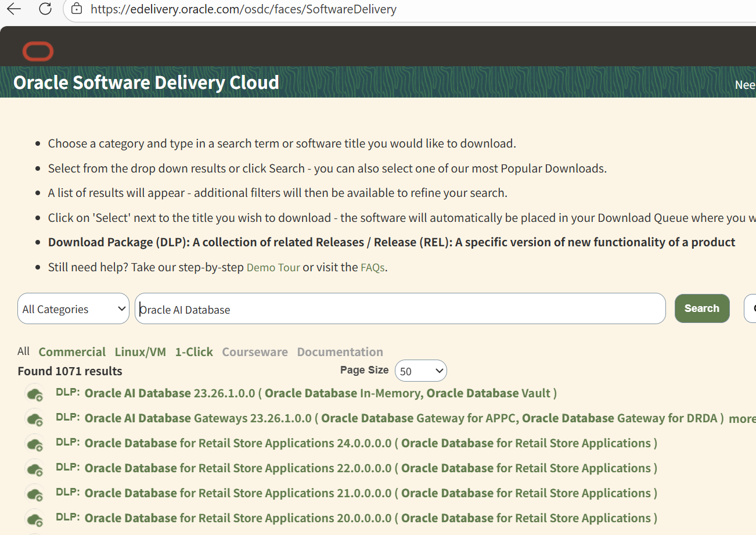Image resolution: width=756 pixels, height=535 pixels.
Task: Select the All filter tab
Action: pyautogui.click(x=23, y=351)
